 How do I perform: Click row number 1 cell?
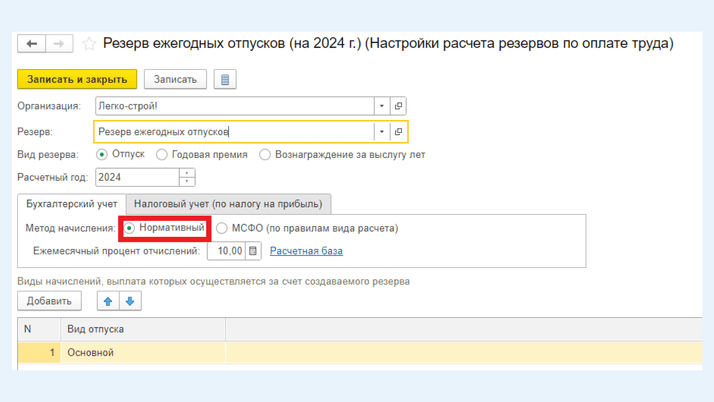39,352
